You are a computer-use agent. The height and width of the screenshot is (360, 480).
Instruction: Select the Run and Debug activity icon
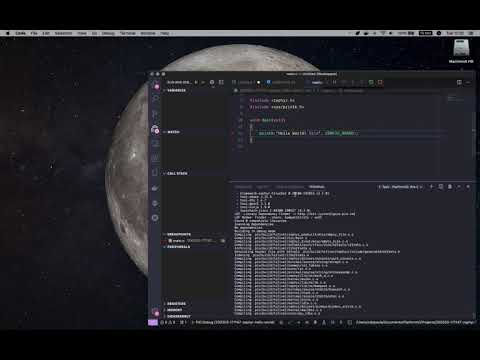(156, 130)
